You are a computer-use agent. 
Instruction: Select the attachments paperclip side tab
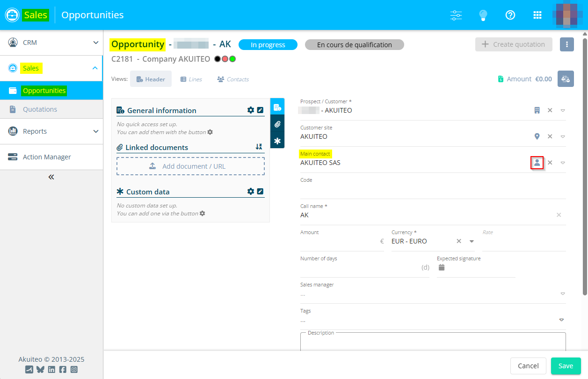pyautogui.click(x=277, y=124)
